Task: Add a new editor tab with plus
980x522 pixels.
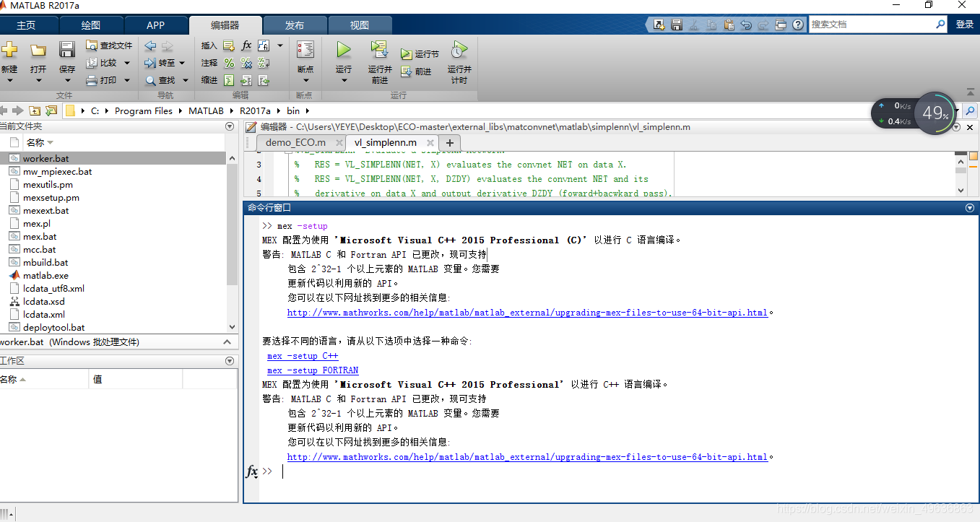Action: tap(449, 142)
